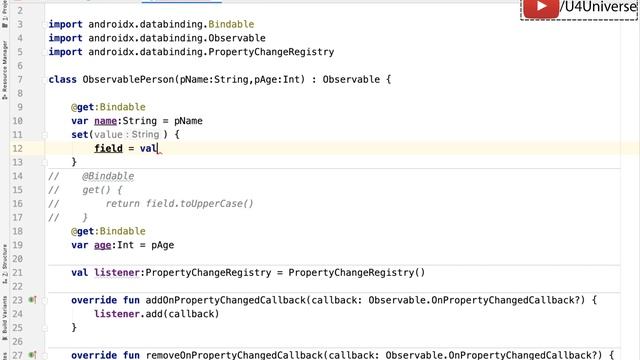Viewport: 640px width, 360px height.
Task: Open the Project tool window tab
Action: [x=4, y=14]
